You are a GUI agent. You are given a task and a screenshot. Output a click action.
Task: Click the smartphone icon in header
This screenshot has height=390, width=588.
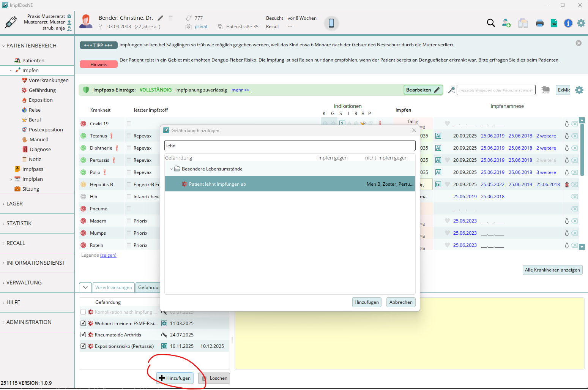pyautogui.click(x=331, y=23)
